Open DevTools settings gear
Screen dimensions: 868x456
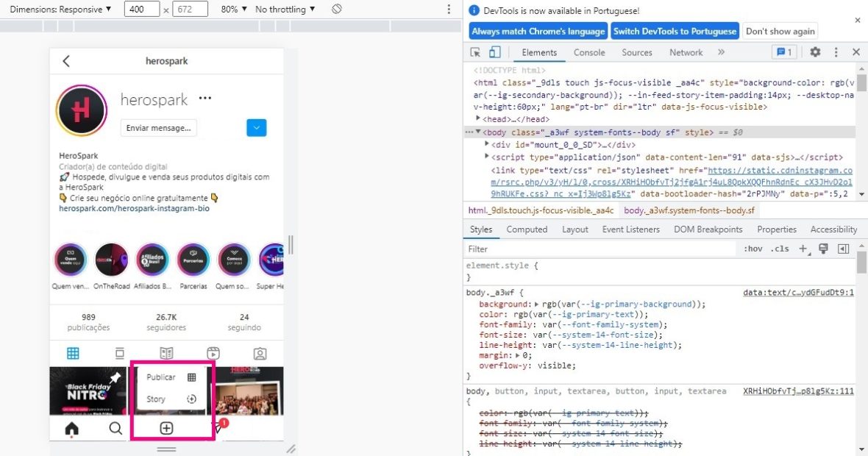click(x=815, y=52)
